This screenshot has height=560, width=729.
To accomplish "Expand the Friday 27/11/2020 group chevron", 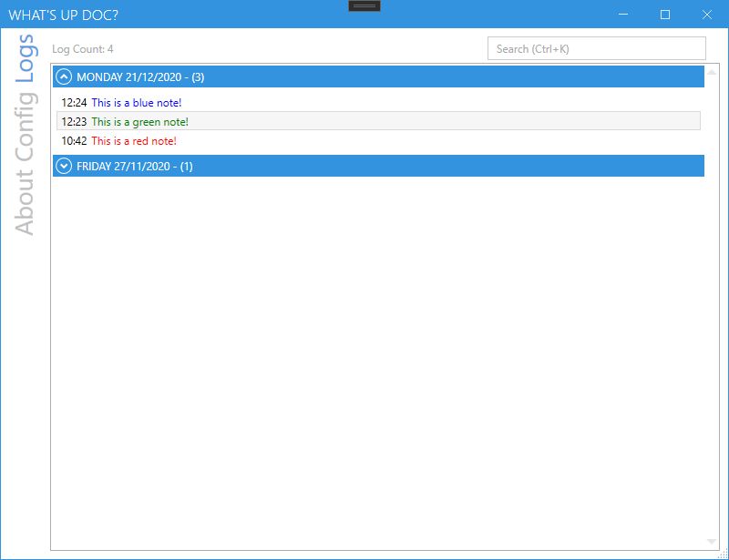I will pos(64,166).
